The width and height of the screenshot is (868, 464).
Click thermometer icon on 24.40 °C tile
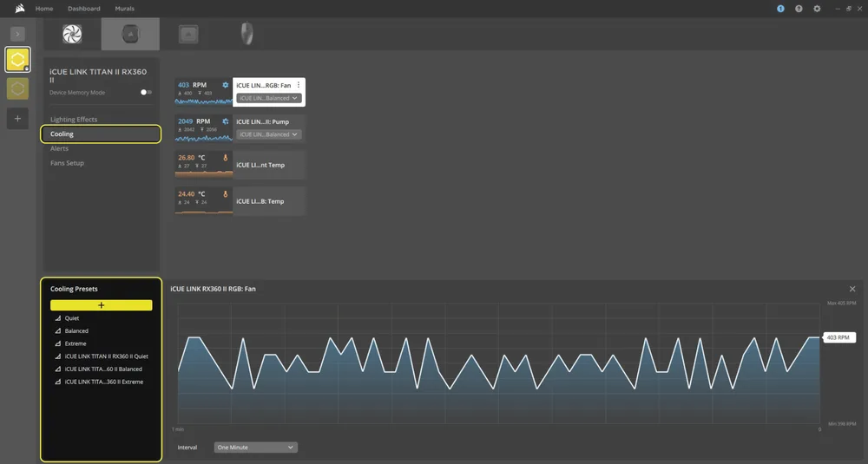click(226, 194)
